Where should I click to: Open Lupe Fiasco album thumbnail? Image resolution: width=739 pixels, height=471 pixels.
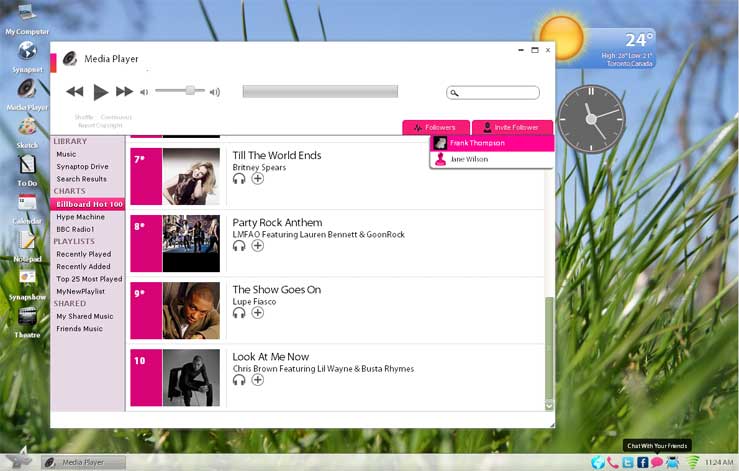(x=191, y=311)
